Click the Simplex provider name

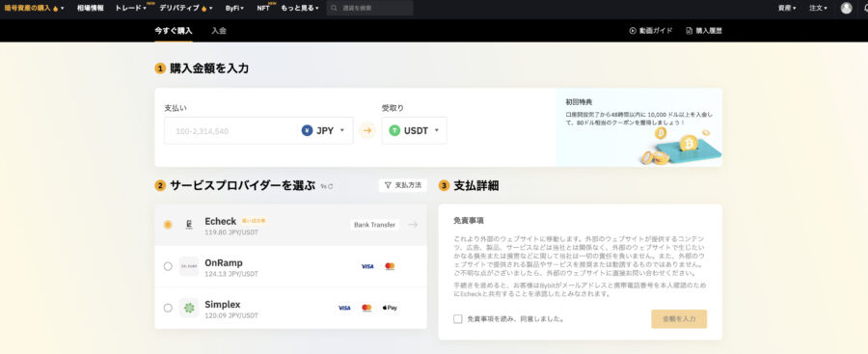[x=223, y=304]
